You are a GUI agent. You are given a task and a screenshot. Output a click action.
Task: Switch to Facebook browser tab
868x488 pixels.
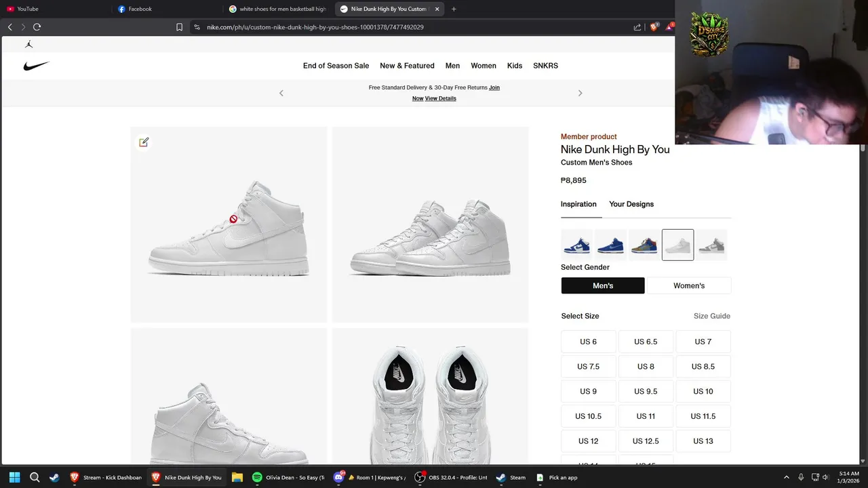tap(170, 9)
